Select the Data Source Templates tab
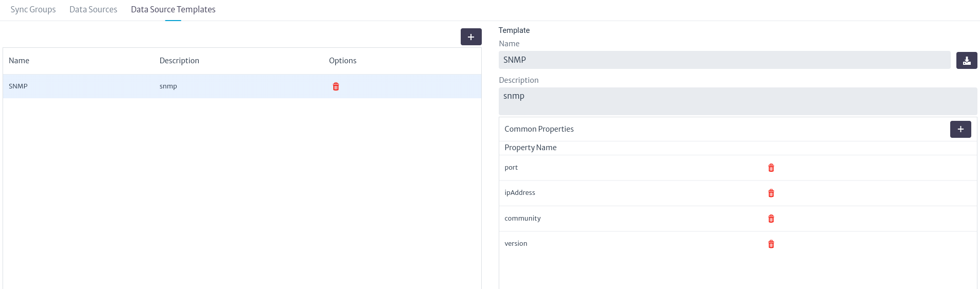Image resolution: width=980 pixels, height=289 pixels. (173, 9)
